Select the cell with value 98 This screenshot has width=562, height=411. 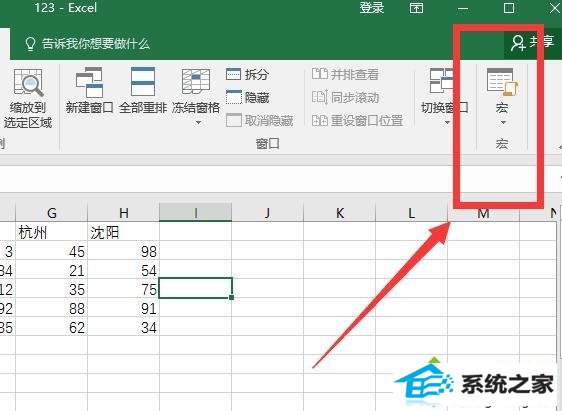(124, 251)
